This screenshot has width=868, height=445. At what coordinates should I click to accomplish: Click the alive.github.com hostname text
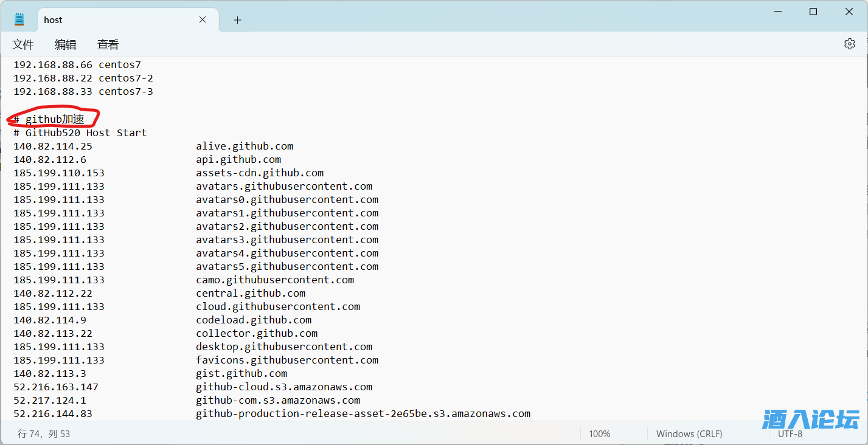pyautogui.click(x=245, y=146)
